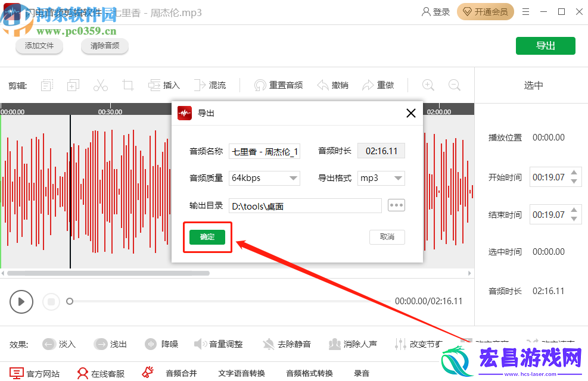The width and height of the screenshot is (588, 381).
Task: Click the 输出目录 path field
Action: click(x=305, y=205)
